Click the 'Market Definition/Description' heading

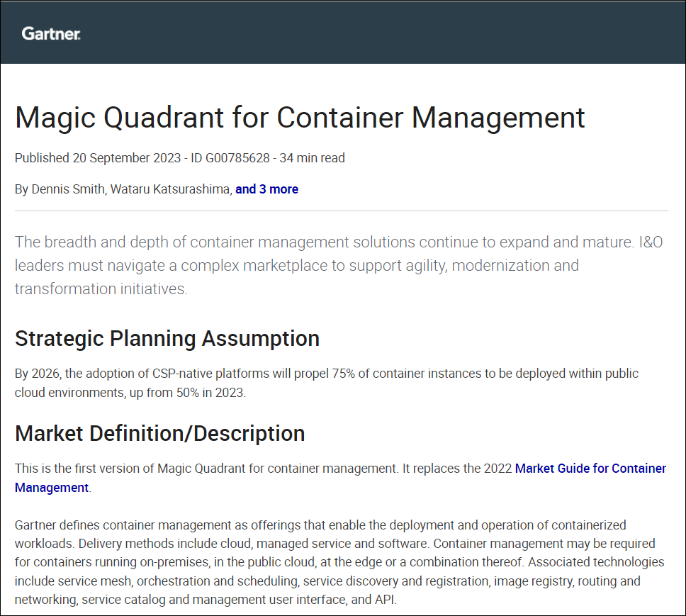point(159,433)
